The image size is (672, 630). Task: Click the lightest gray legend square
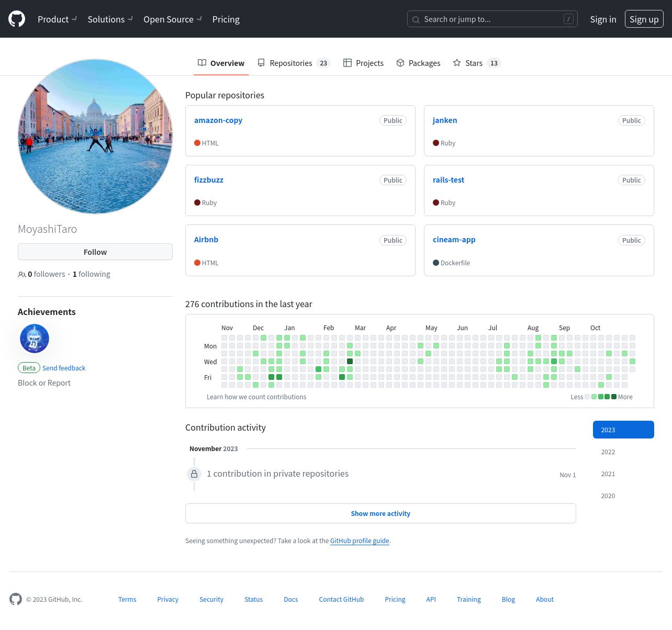click(587, 397)
